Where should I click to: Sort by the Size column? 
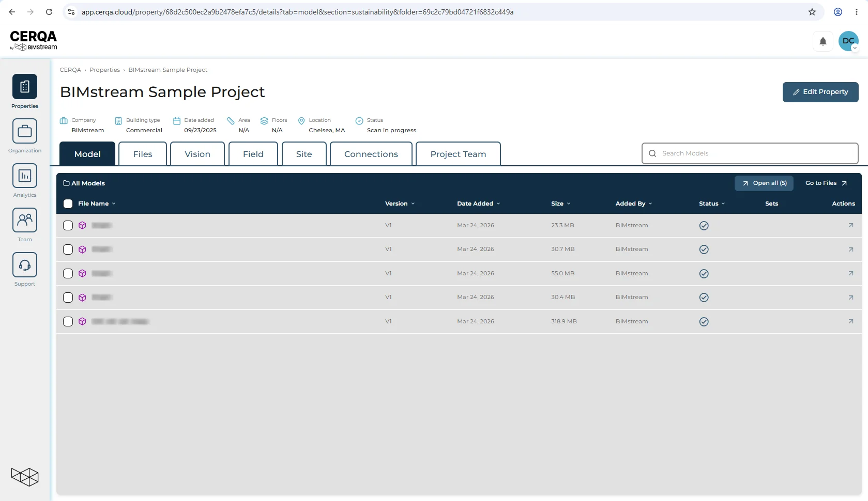[x=560, y=203]
